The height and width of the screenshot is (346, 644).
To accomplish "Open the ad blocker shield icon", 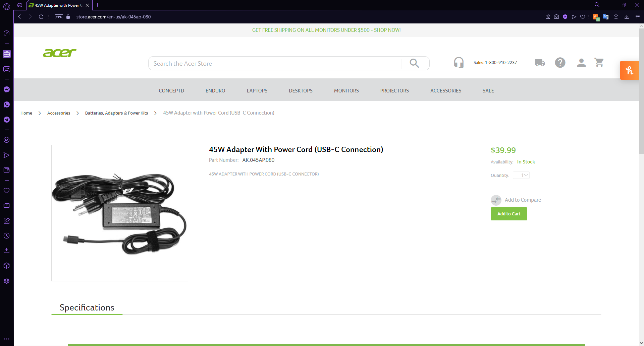I will pos(565,17).
